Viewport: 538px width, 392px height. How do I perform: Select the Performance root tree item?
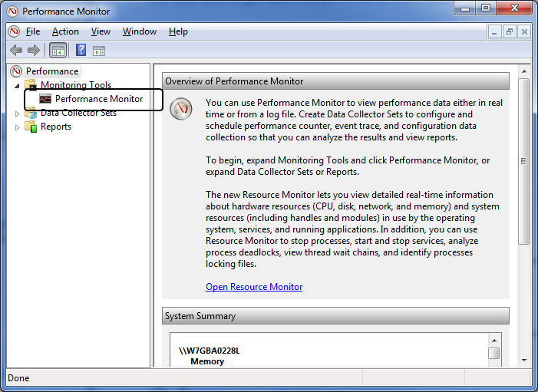pos(52,71)
